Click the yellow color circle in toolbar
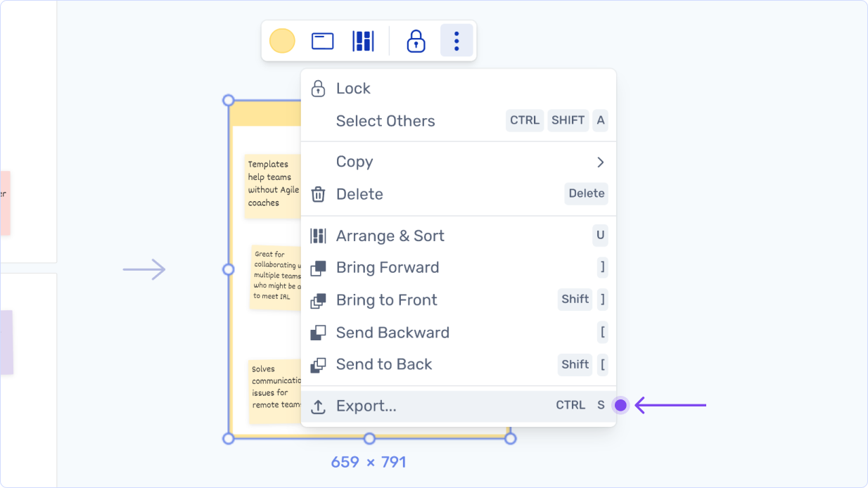Screen dimensions: 868x488 coord(282,41)
